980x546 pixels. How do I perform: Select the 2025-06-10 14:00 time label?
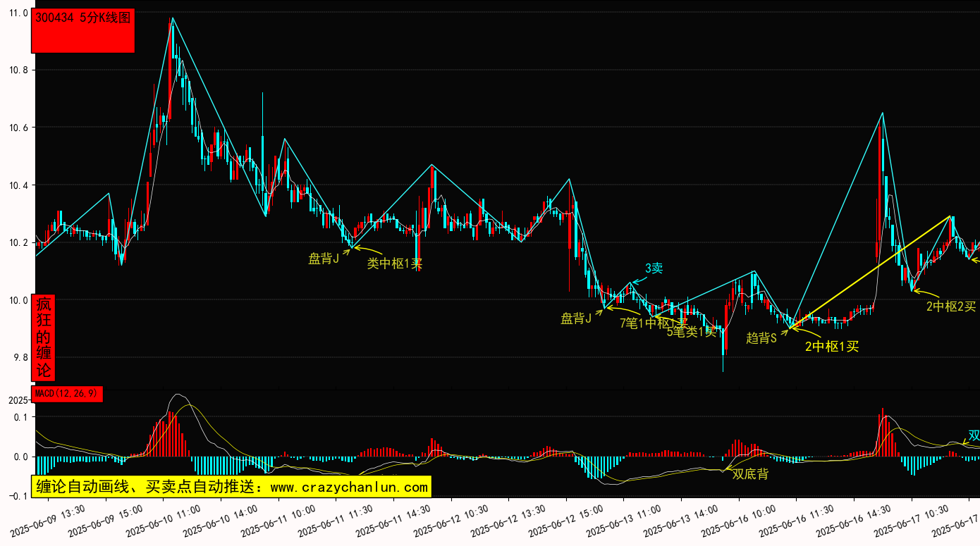[x=221, y=520]
